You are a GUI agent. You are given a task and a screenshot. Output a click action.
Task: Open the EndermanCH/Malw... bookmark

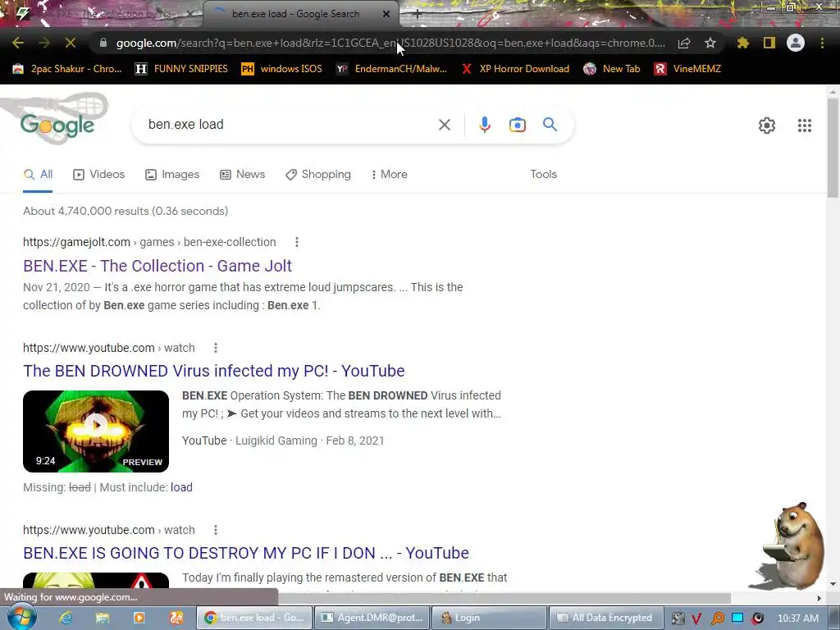pyautogui.click(x=391, y=69)
